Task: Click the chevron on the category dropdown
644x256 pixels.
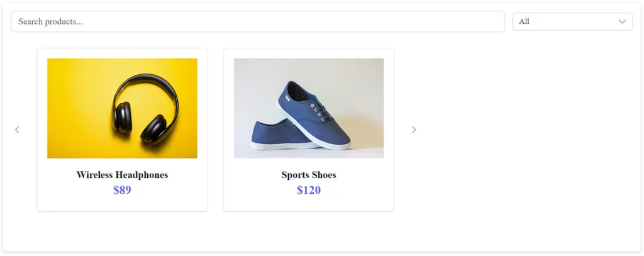Action: [x=622, y=21]
